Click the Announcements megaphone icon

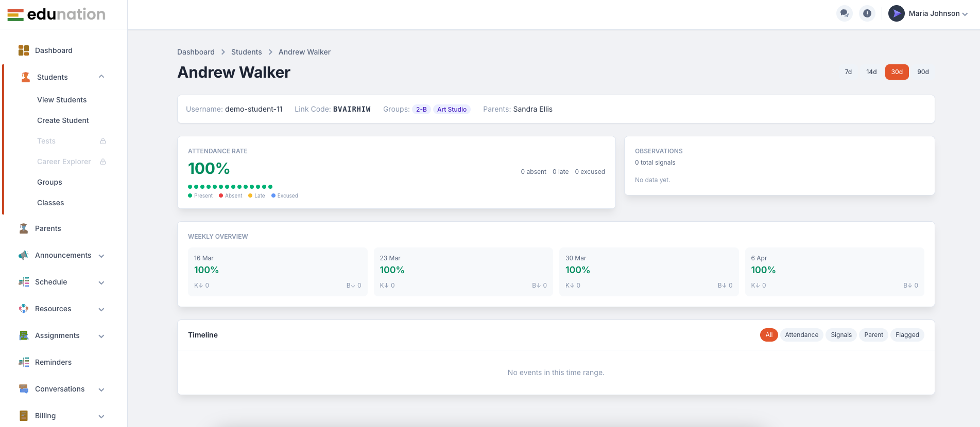tap(24, 255)
